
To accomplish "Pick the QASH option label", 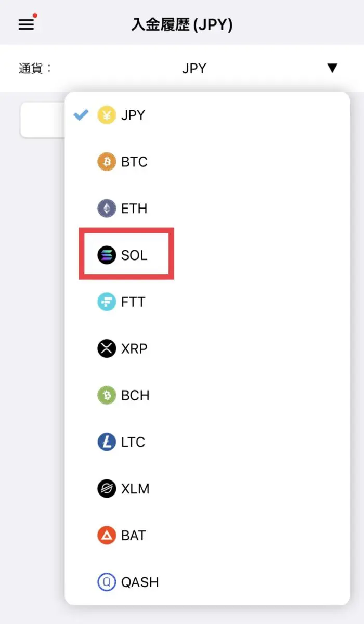I will 140,582.
